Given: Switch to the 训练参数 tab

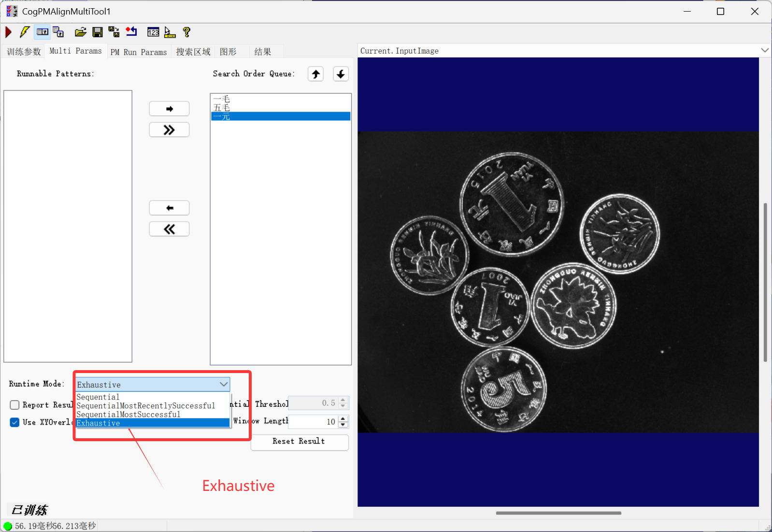Looking at the screenshot, I should (x=24, y=52).
